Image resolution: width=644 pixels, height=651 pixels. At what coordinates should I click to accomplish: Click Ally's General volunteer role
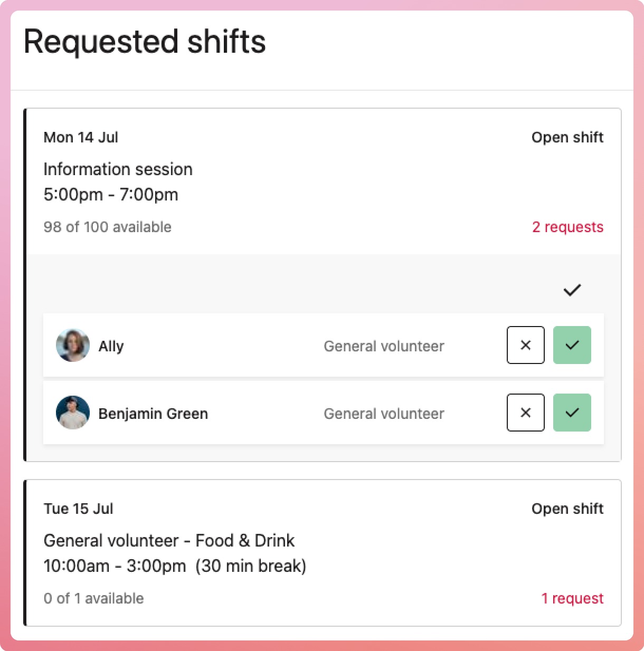click(384, 346)
